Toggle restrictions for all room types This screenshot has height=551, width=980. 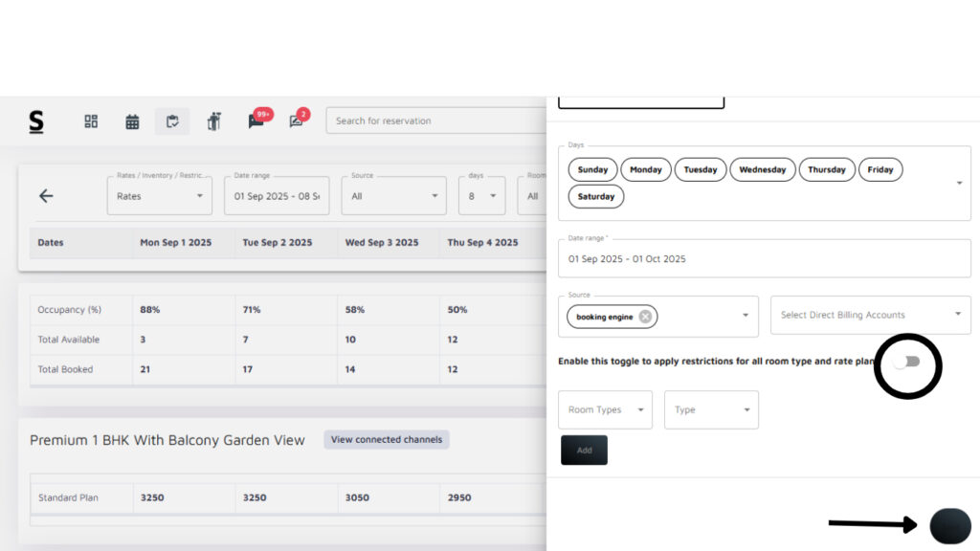[x=907, y=362]
